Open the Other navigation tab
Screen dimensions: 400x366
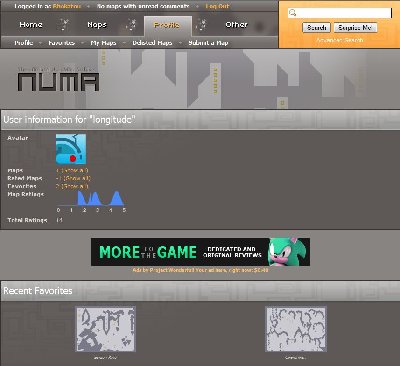236,25
